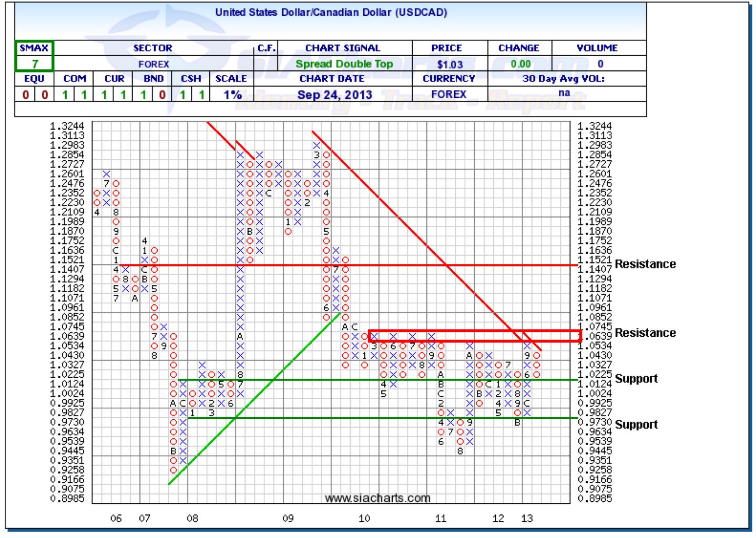The height and width of the screenshot is (538, 756).
Task: Open the www.siacharts.com watermark link
Action: click(x=377, y=498)
